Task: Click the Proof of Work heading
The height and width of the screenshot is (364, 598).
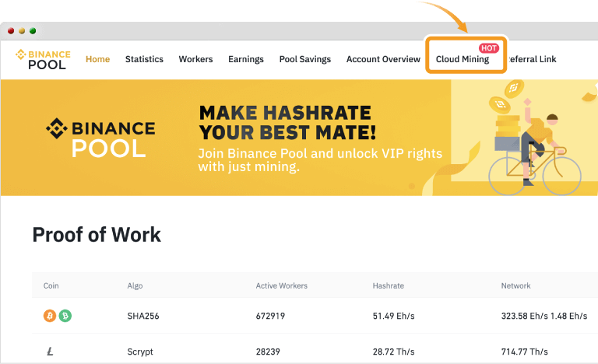Action: click(x=97, y=234)
